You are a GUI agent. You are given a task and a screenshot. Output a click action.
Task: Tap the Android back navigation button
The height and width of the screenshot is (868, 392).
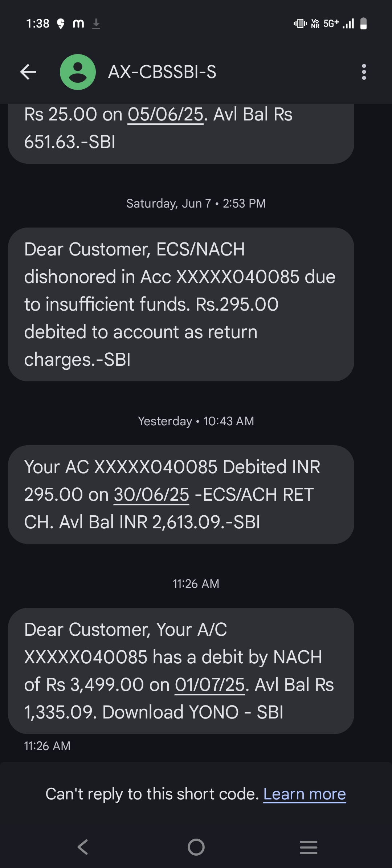point(83,847)
